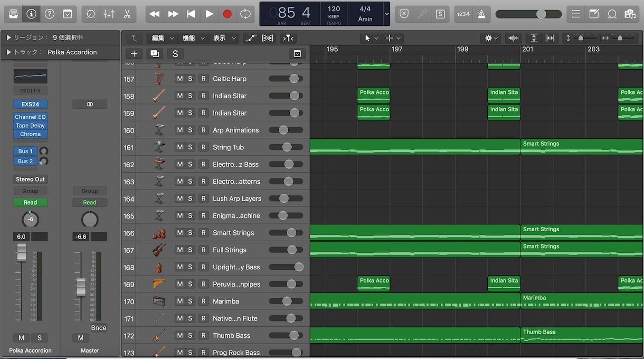
Task: Open Editors scissors icon
Action: click(x=127, y=14)
